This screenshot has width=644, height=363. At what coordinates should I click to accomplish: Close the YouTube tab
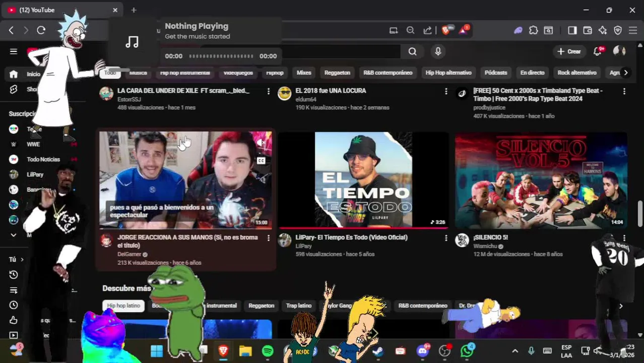pos(115,10)
